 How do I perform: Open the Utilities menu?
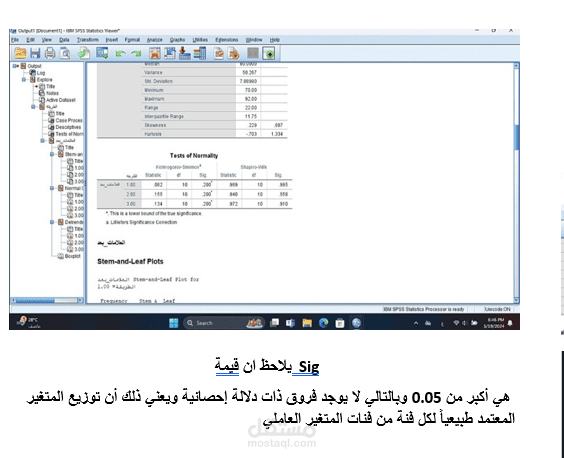point(200,40)
